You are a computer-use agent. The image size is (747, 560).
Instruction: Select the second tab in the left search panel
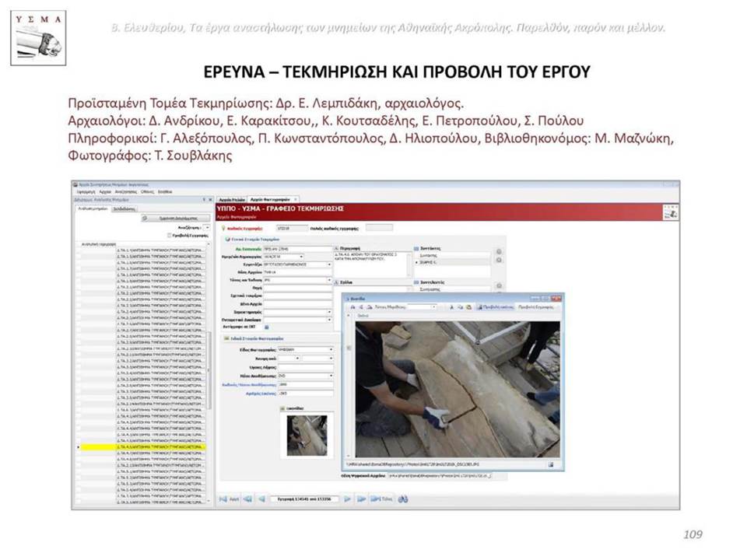(124, 209)
